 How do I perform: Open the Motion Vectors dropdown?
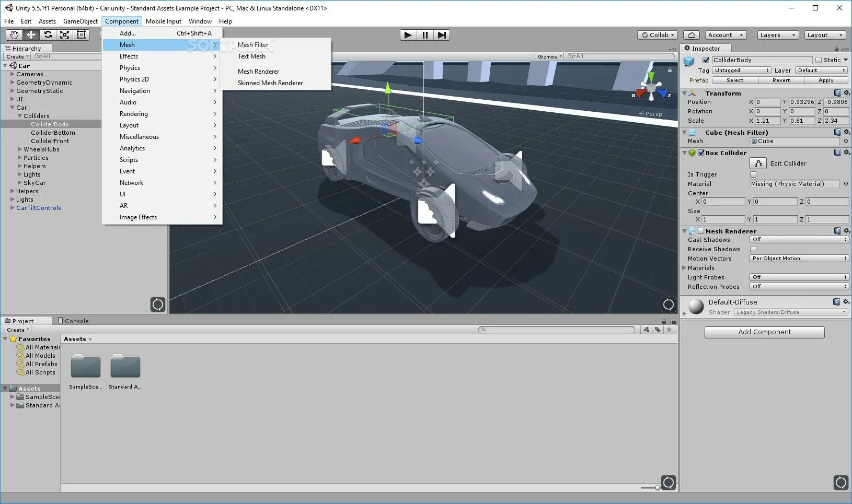click(799, 259)
